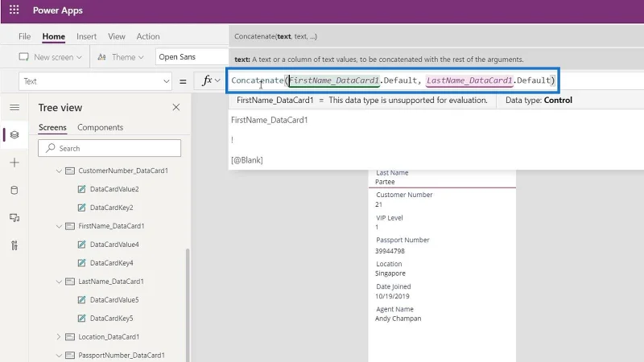Image resolution: width=644 pixels, height=362 pixels.
Task: Switch to the Home tab
Action: tap(53, 36)
